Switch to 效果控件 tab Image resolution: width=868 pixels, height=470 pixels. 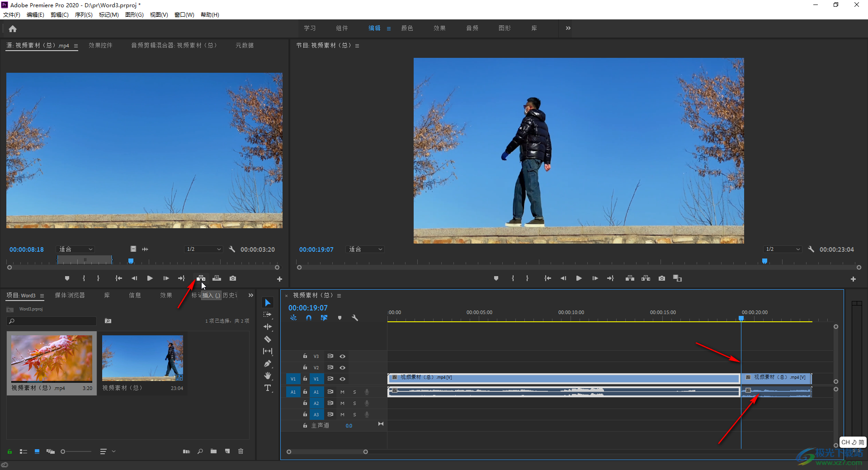pos(100,45)
